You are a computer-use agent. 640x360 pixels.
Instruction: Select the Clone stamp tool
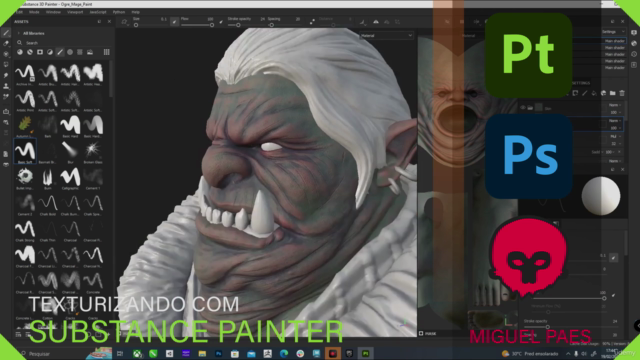(6, 86)
